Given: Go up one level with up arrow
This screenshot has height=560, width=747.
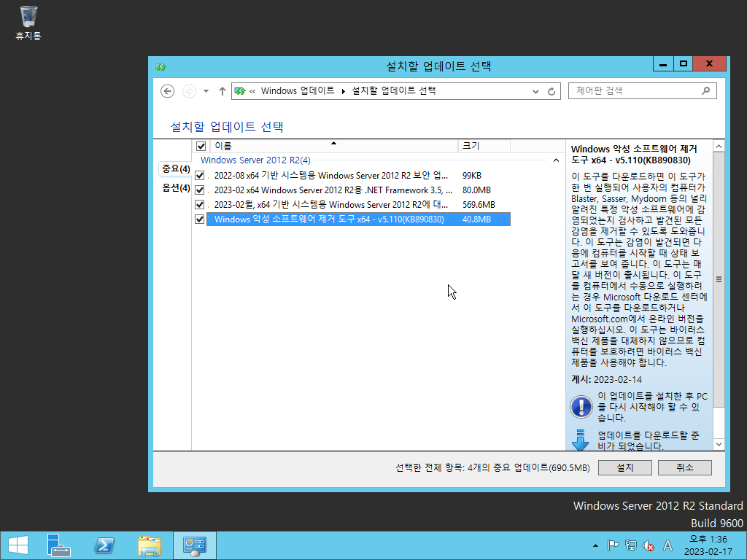Looking at the screenshot, I should (222, 91).
